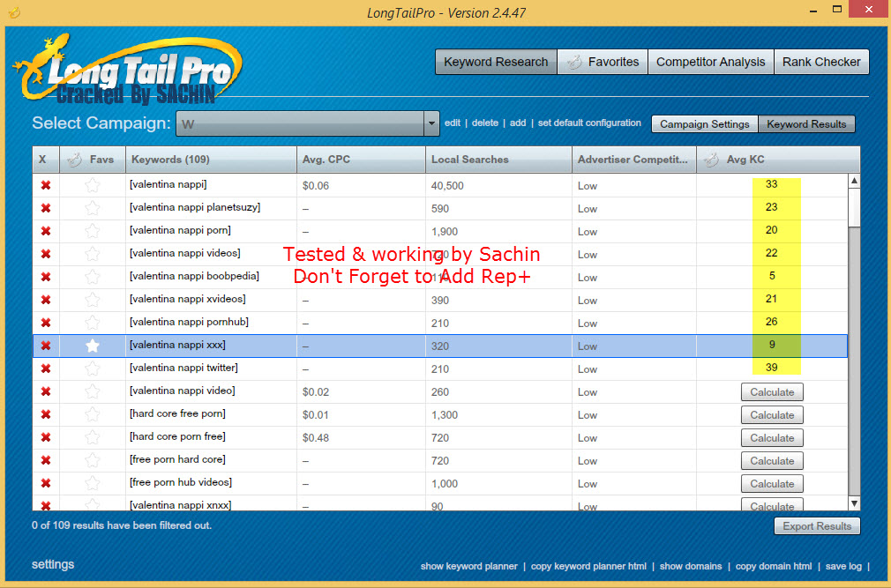891x588 pixels.
Task: Click copy keyword planner html link
Action: click(x=588, y=567)
